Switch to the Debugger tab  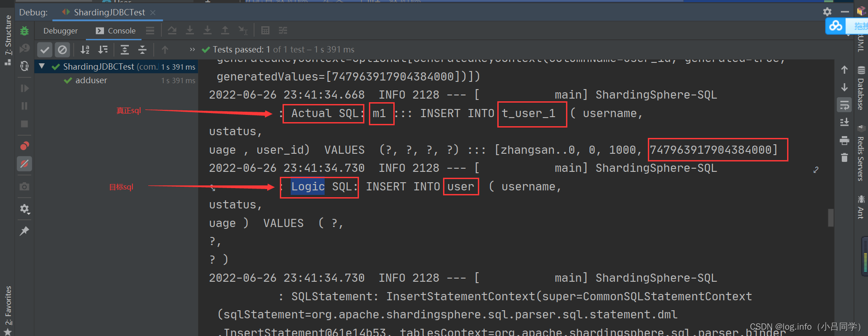coord(61,31)
